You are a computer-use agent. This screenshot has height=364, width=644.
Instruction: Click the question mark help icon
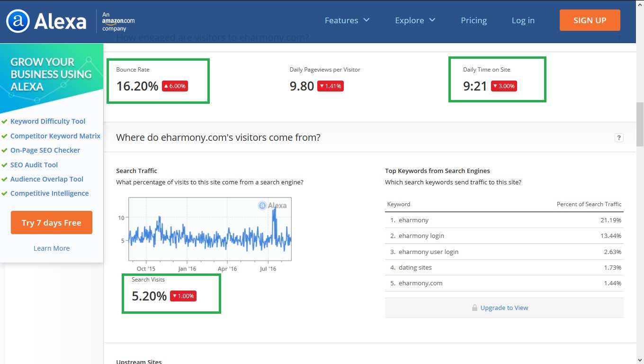point(619,138)
